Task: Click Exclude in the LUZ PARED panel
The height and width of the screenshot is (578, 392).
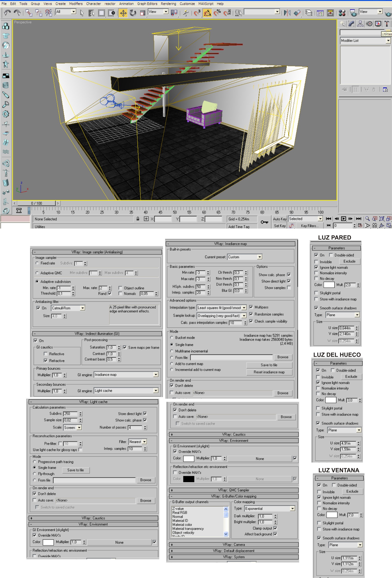Action: [349, 261]
